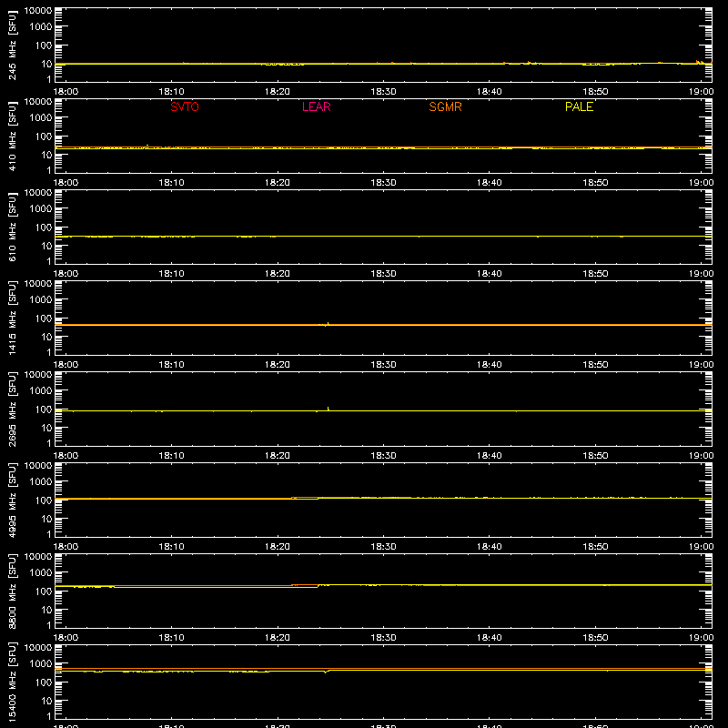Select the 1415 MHz [SFU] axis title

point(13,318)
